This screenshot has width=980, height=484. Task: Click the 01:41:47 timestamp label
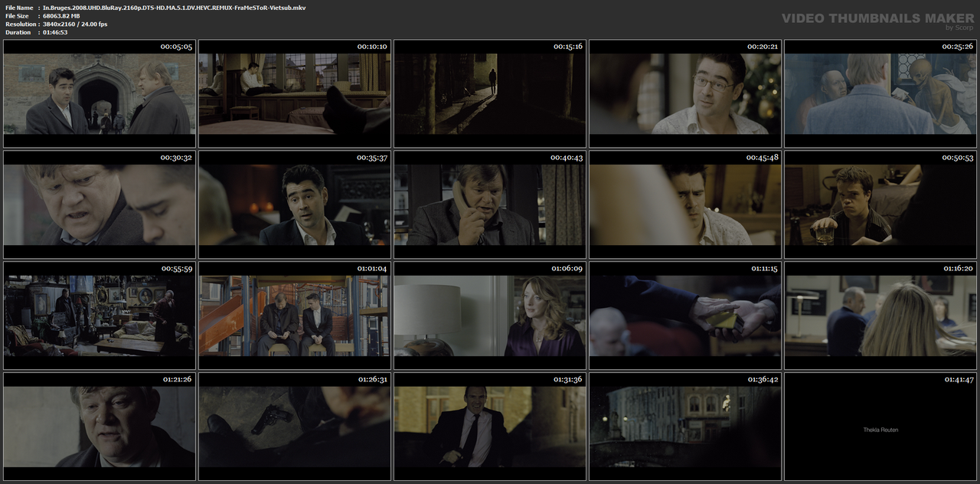tap(957, 379)
